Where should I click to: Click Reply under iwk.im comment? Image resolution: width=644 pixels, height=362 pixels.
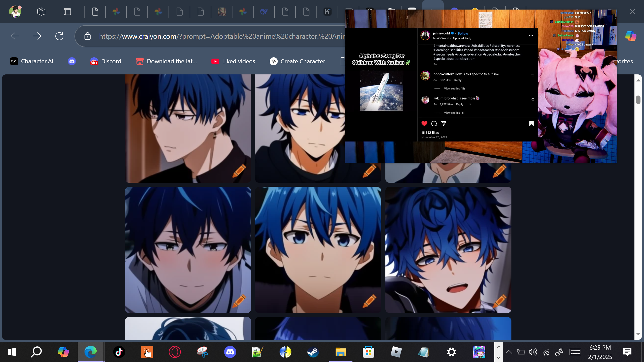coord(459,104)
